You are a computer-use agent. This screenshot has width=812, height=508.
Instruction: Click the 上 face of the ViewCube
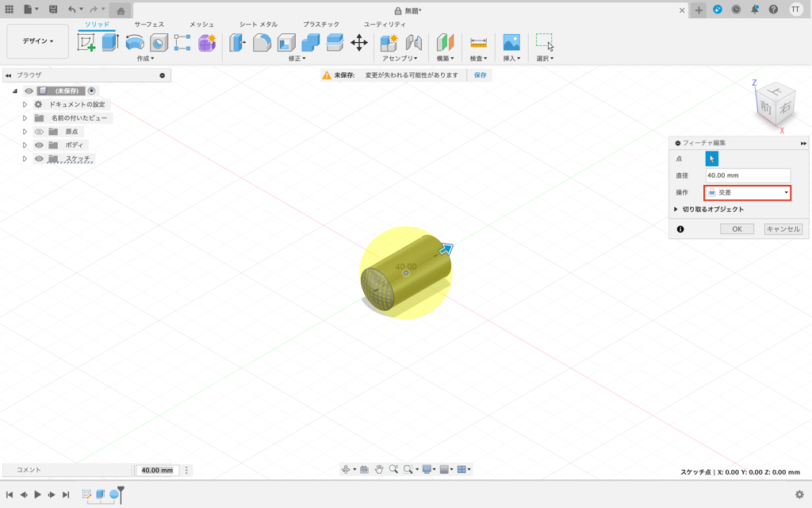pos(776,91)
